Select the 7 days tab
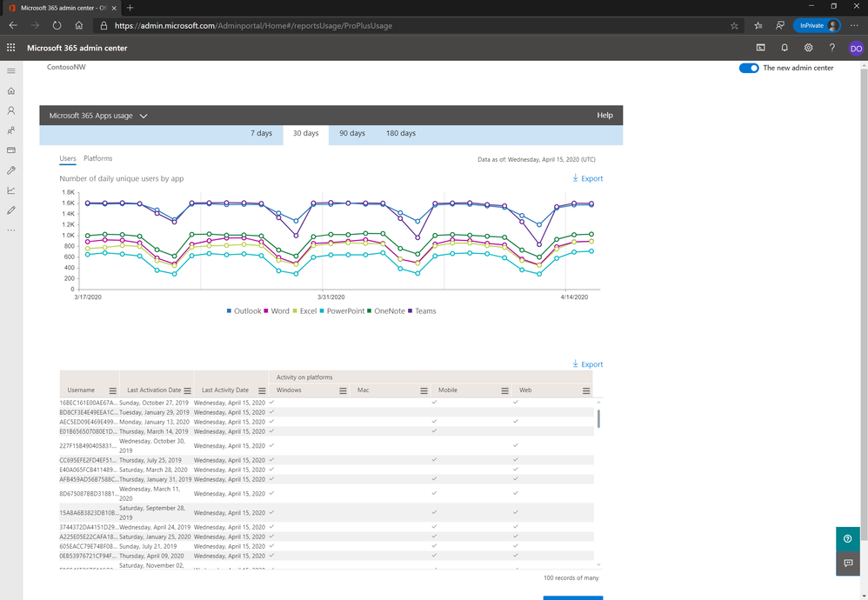The width and height of the screenshot is (868, 600). (261, 133)
